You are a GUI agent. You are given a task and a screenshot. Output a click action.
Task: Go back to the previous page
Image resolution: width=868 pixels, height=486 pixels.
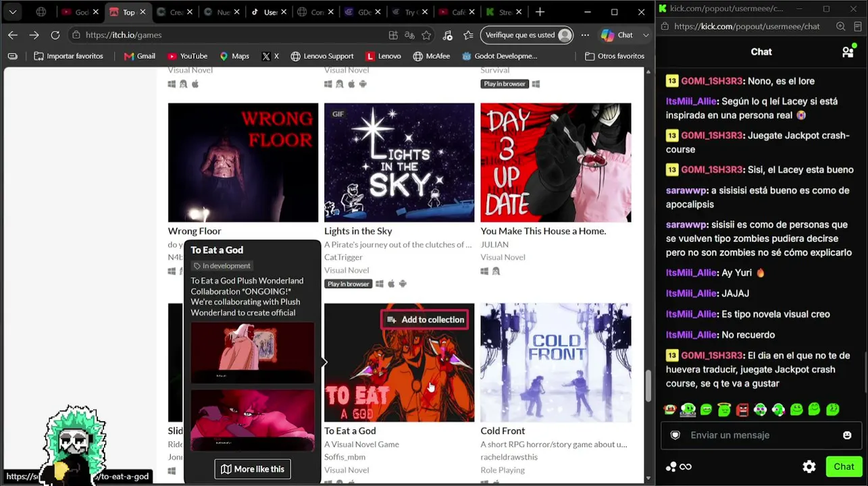click(x=13, y=35)
